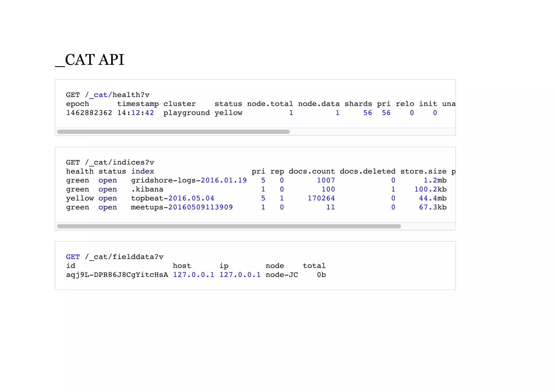Click the epoch value 1462882362
The height and width of the screenshot is (392, 555).
pos(89,113)
